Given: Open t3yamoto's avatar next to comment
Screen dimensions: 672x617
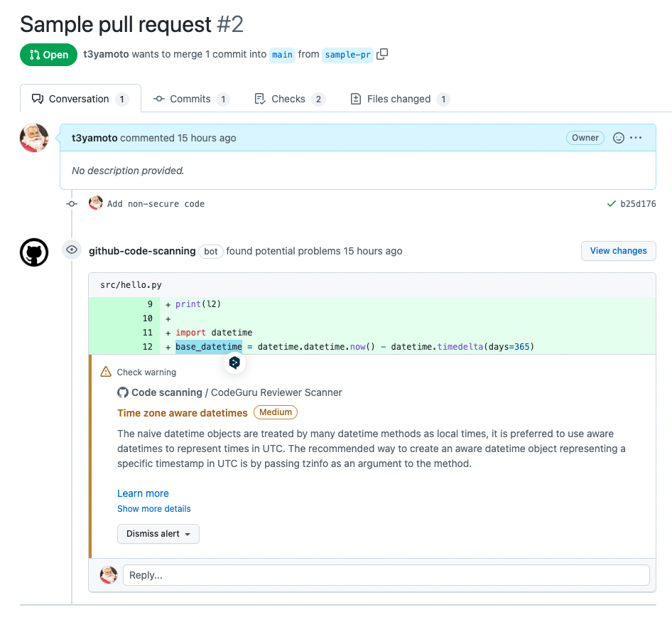Looking at the screenshot, I should [34, 138].
